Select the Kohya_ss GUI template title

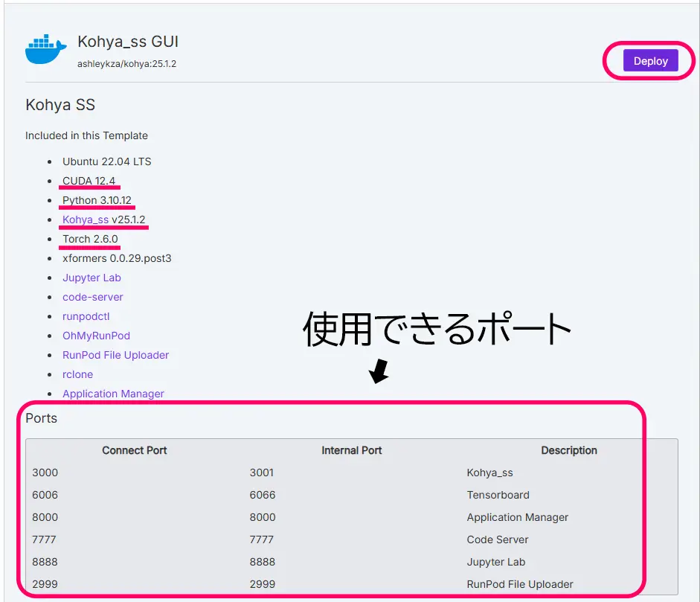(128, 42)
